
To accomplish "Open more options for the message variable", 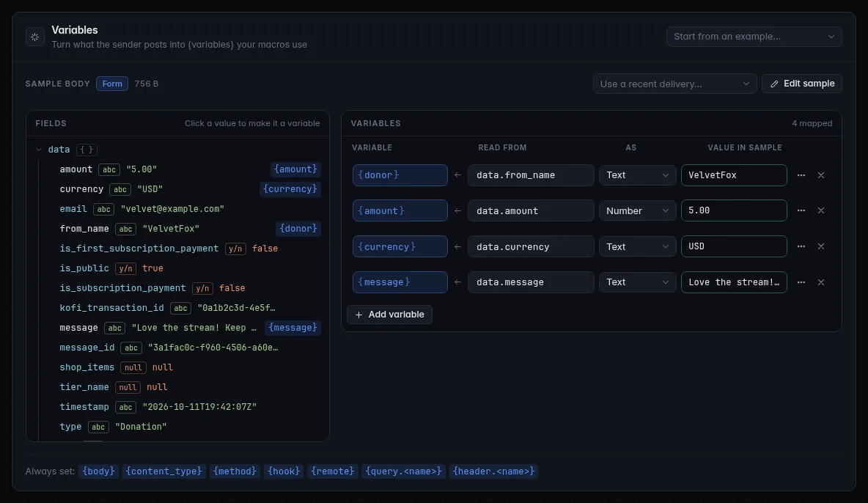I will tap(801, 282).
